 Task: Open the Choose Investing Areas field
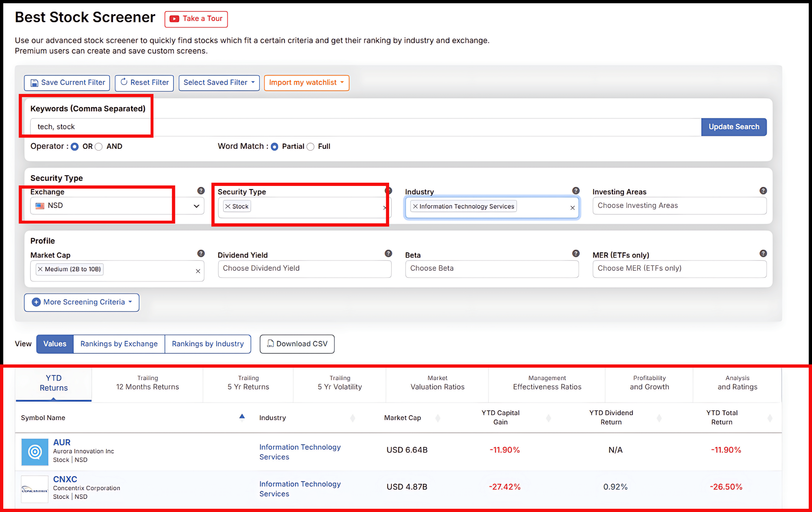pyautogui.click(x=679, y=206)
